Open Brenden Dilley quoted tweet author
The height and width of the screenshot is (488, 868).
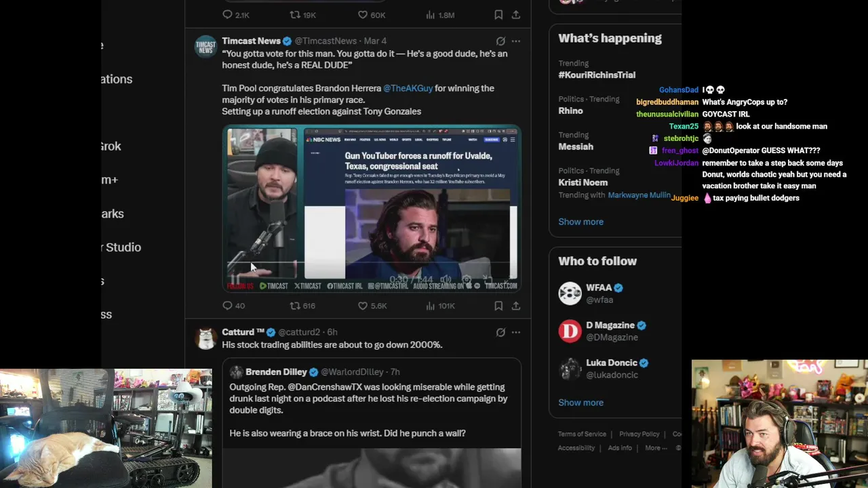(276, 372)
